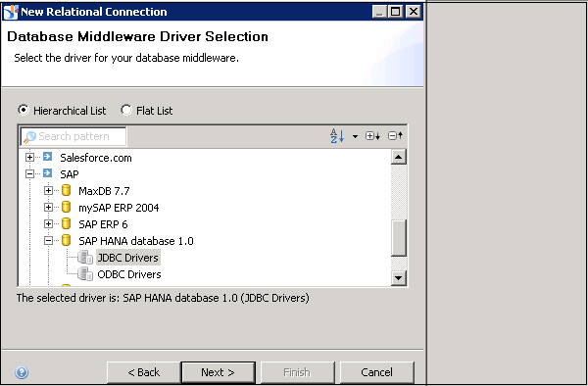Click the New Relational Connection title icon

pyautogui.click(x=11, y=12)
